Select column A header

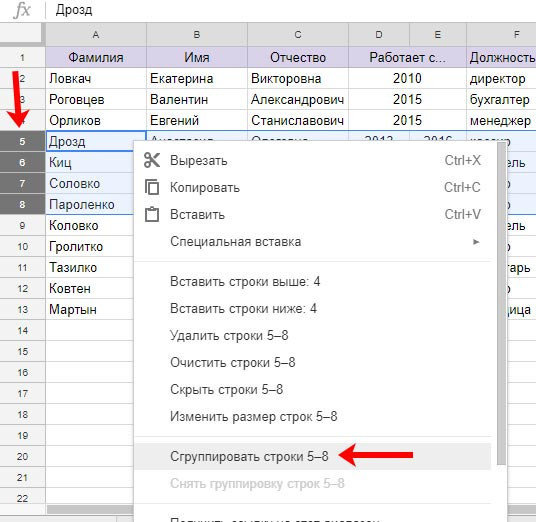click(x=96, y=35)
